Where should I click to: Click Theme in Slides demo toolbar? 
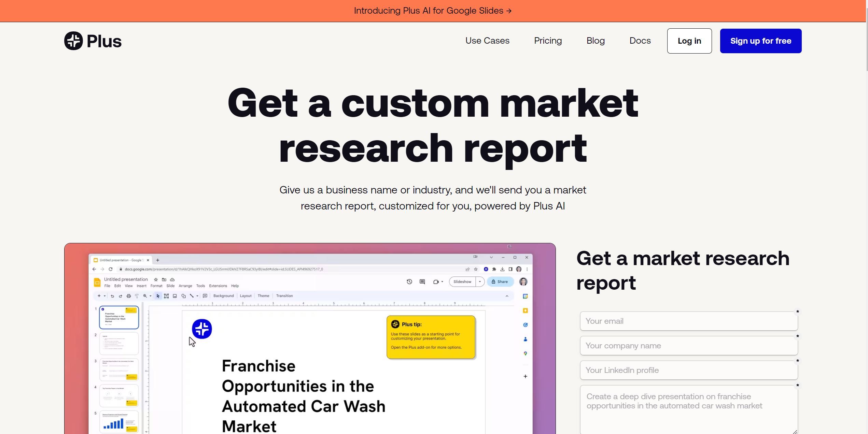(263, 296)
